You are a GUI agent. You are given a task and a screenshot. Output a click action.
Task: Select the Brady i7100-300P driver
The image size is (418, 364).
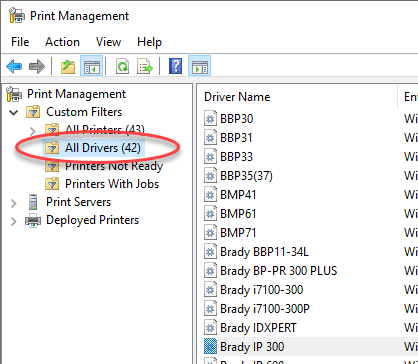coord(265,309)
